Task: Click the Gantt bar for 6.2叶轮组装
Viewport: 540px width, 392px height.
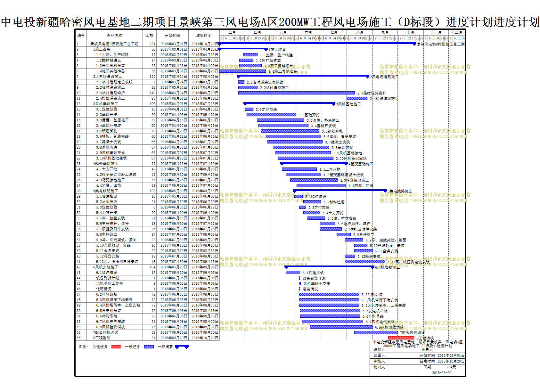Action: (x=329, y=294)
